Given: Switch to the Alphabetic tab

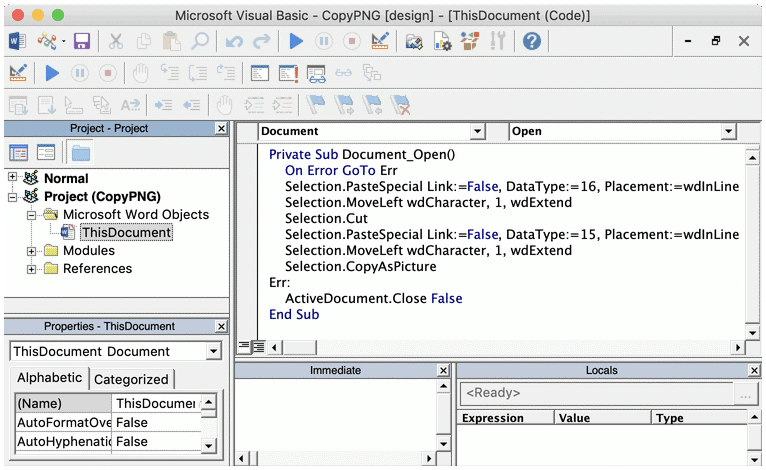Looking at the screenshot, I should point(49,378).
